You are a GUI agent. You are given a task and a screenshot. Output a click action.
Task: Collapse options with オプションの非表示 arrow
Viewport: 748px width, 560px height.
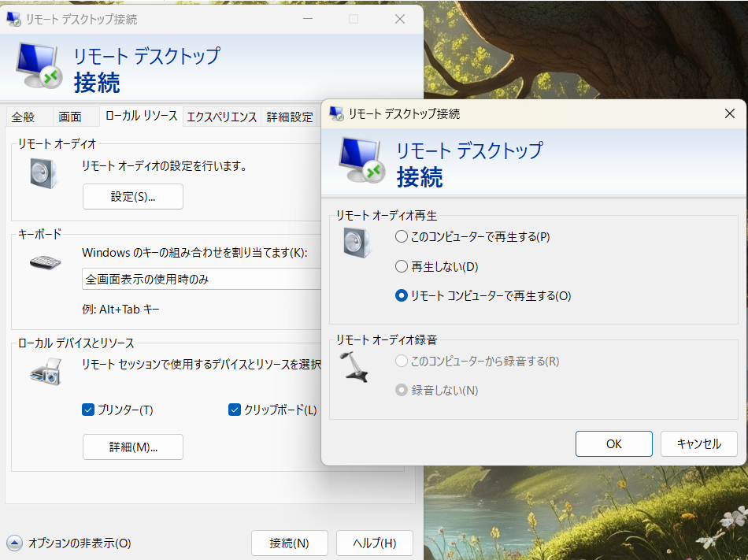point(15,543)
